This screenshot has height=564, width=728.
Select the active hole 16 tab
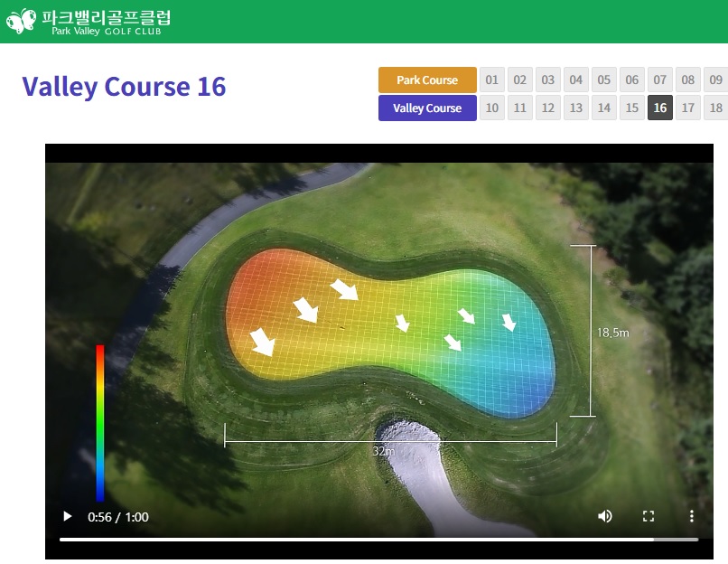[x=659, y=108]
